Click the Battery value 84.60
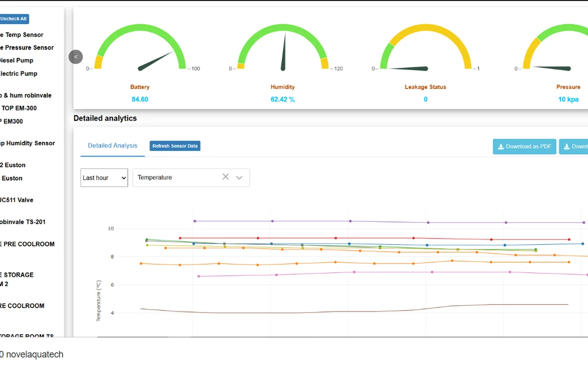The height and width of the screenshot is (368, 588). pos(140,99)
